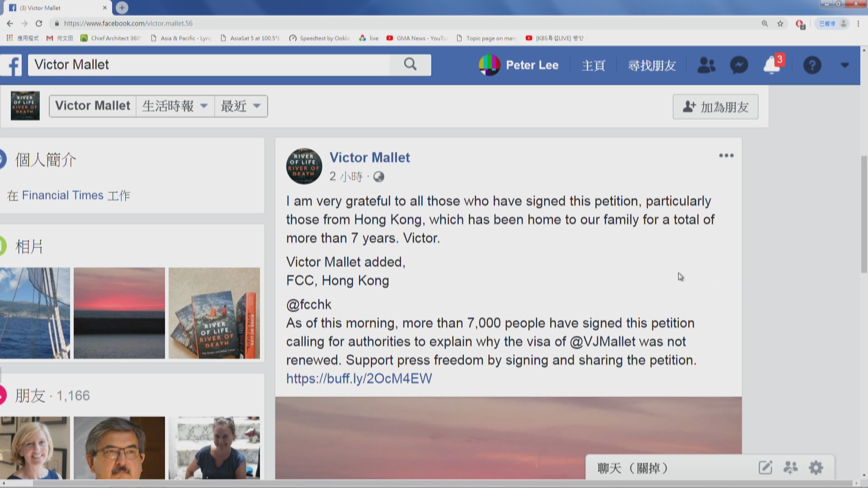
Task: Click the Financial Times workplace link
Action: [x=63, y=195]
